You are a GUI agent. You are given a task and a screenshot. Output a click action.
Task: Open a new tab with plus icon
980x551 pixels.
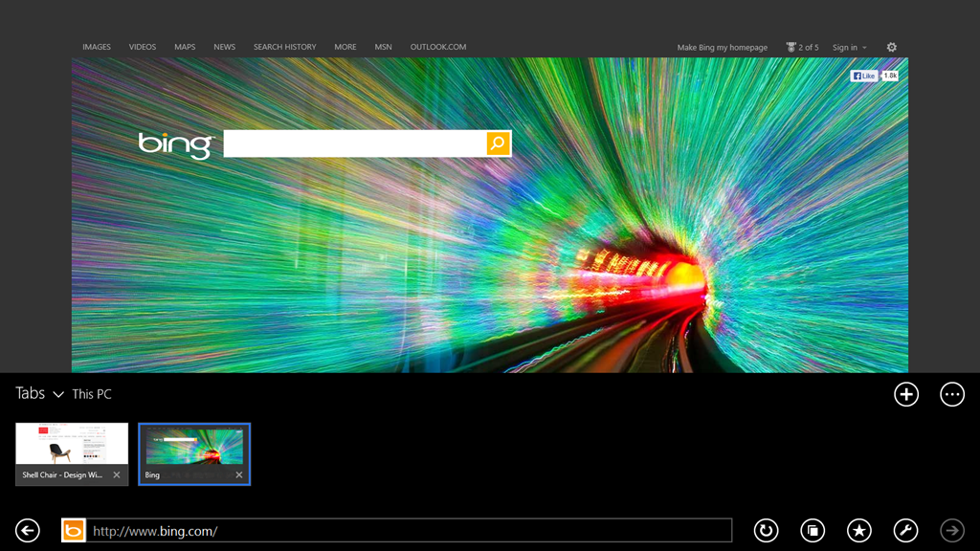[x=905, y=394]
